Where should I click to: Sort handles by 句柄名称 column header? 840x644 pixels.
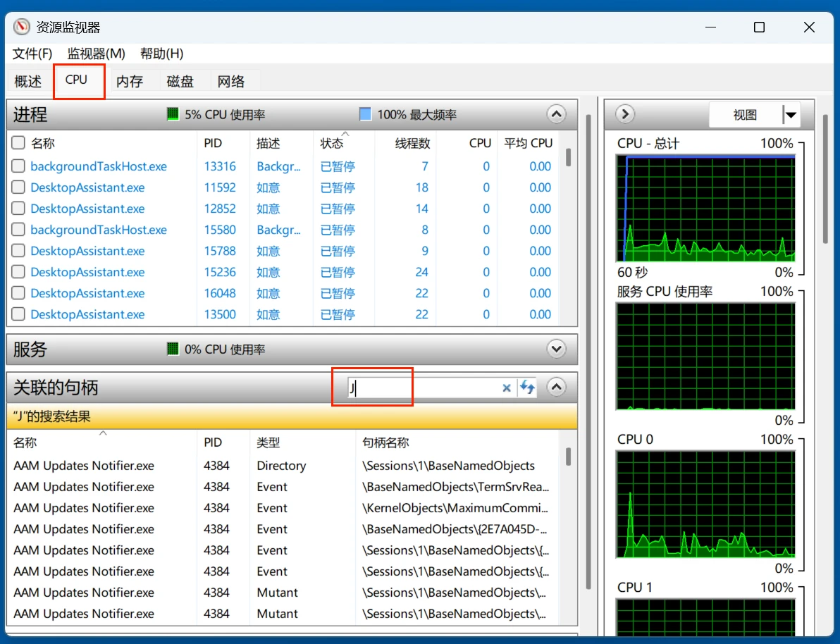click(x=385, y=442)
